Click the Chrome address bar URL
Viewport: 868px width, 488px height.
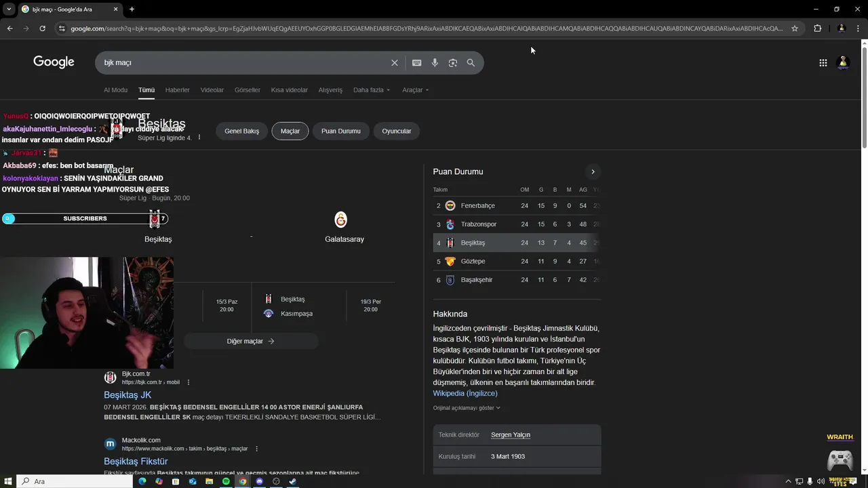427,28
